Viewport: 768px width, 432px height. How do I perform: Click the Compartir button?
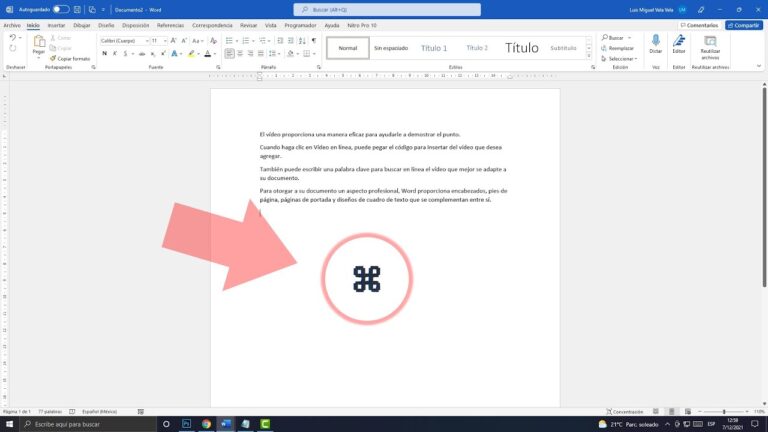pos(744,25)
